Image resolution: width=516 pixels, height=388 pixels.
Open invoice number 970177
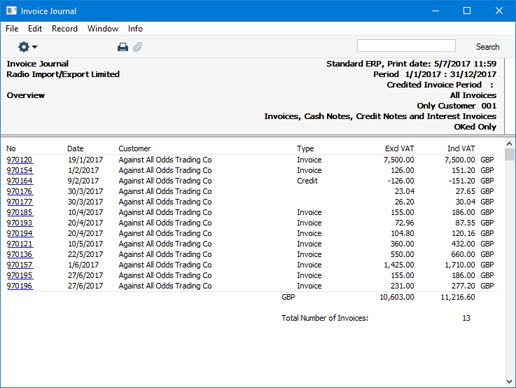20,202
